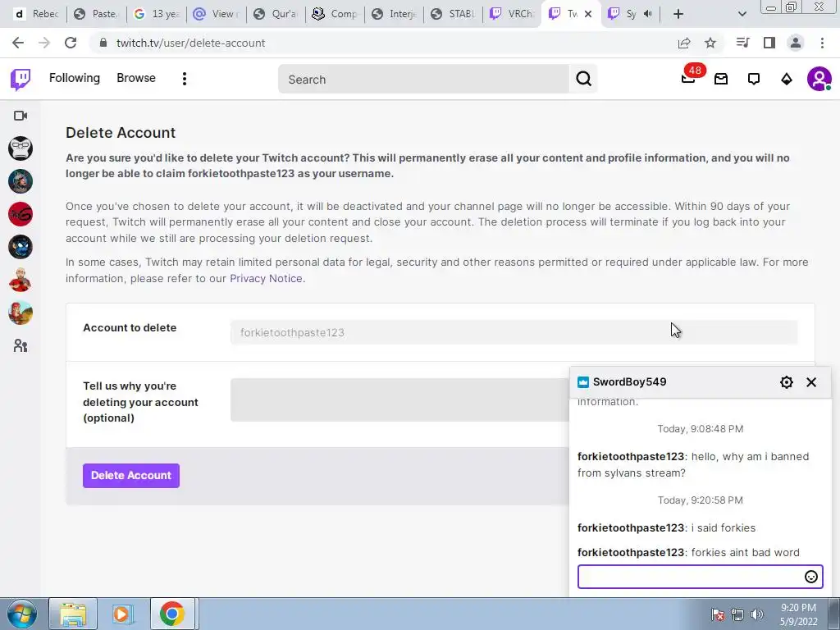Bookmark this page with star icon
The height and width of the screenshot is (630, 840).
pyautogui.click(x=710, y=43)
